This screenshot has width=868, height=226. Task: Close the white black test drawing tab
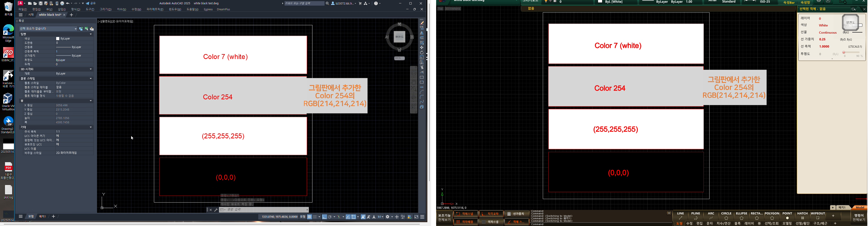[x=64, y=15]
